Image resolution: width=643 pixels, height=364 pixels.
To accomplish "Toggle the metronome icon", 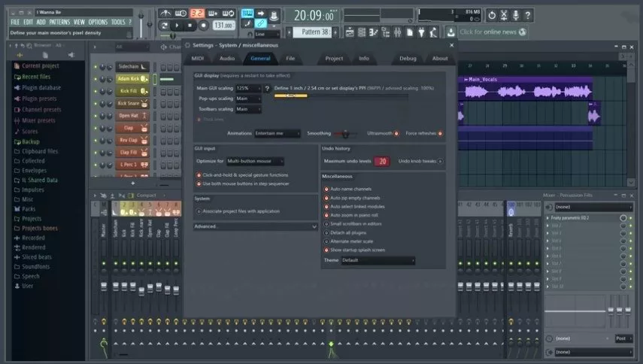I will click(x=165, y=13).
